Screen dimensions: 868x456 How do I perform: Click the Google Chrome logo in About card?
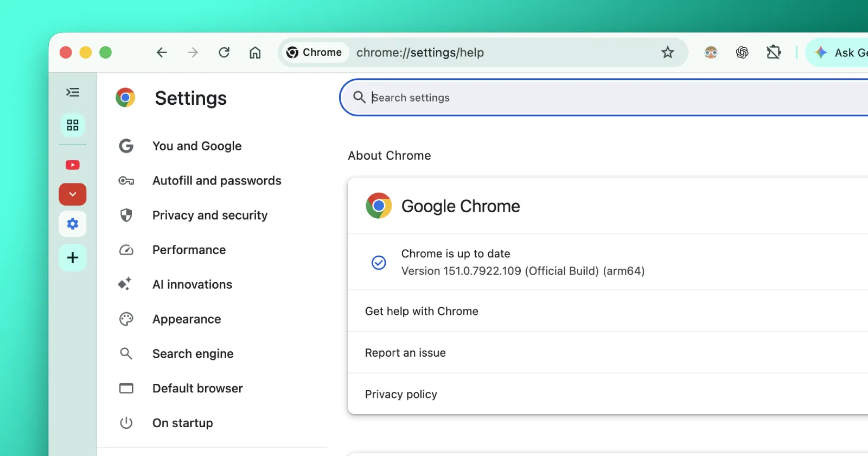(379, 206)
